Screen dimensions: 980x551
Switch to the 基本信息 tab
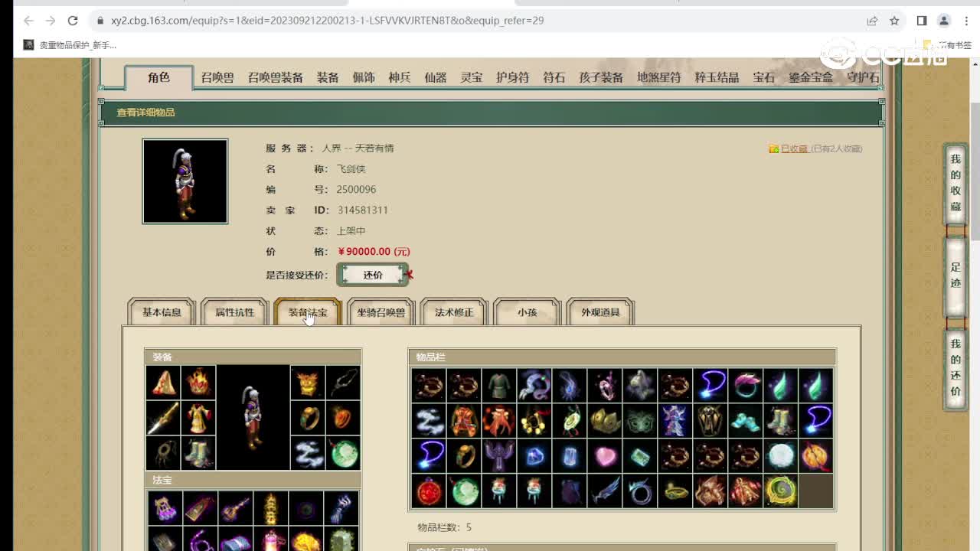point(162,312)
